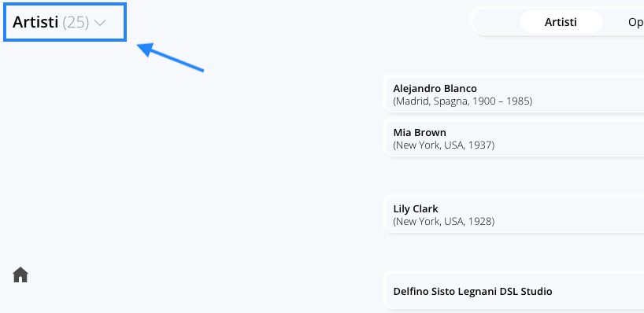
Task: Click the highlighted Artisti title word
Action: pyautogui.click(x=35, y=22)
